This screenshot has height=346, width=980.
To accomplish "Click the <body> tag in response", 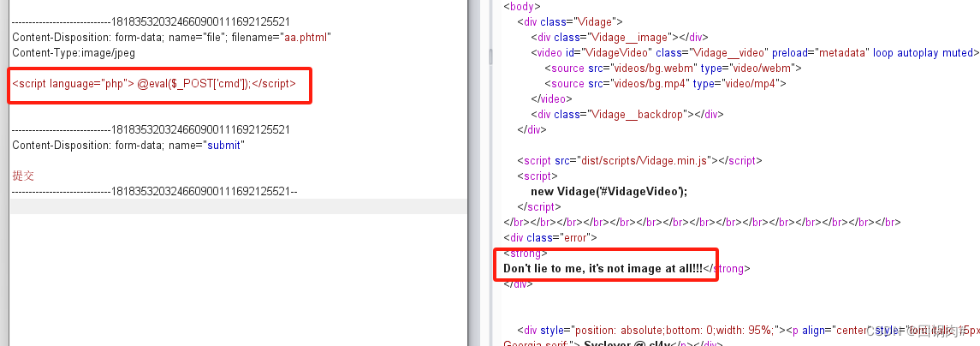I will (x=522, y=7).
